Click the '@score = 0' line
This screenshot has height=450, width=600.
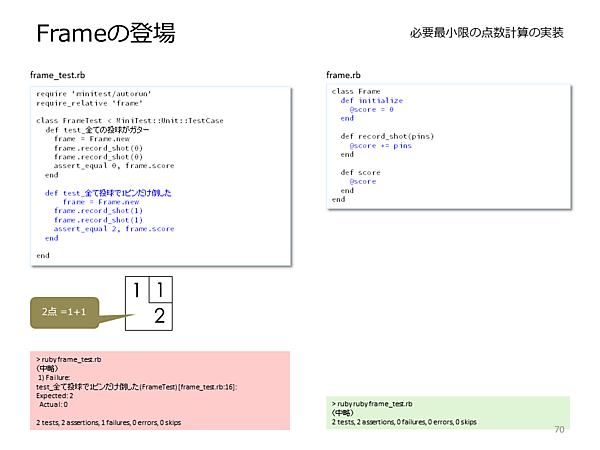tap(371, 109)
